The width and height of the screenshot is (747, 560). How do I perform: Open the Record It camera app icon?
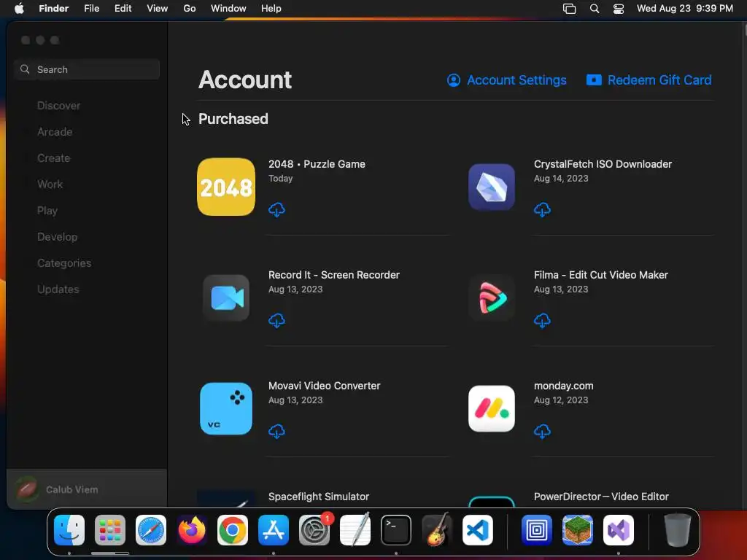point(226,297)
